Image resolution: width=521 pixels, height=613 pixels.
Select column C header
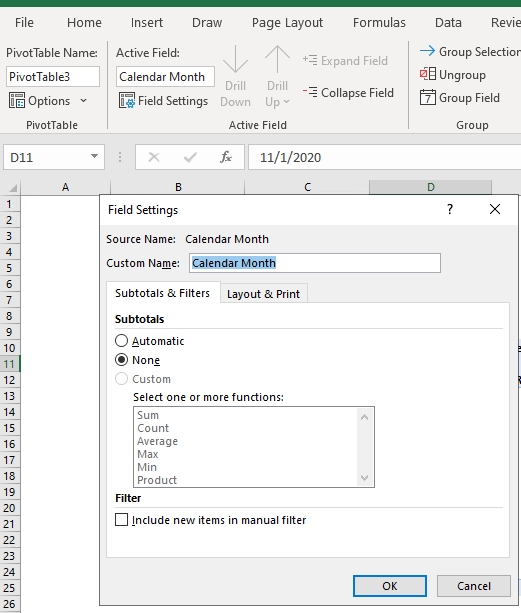click(x=307, y=187)
